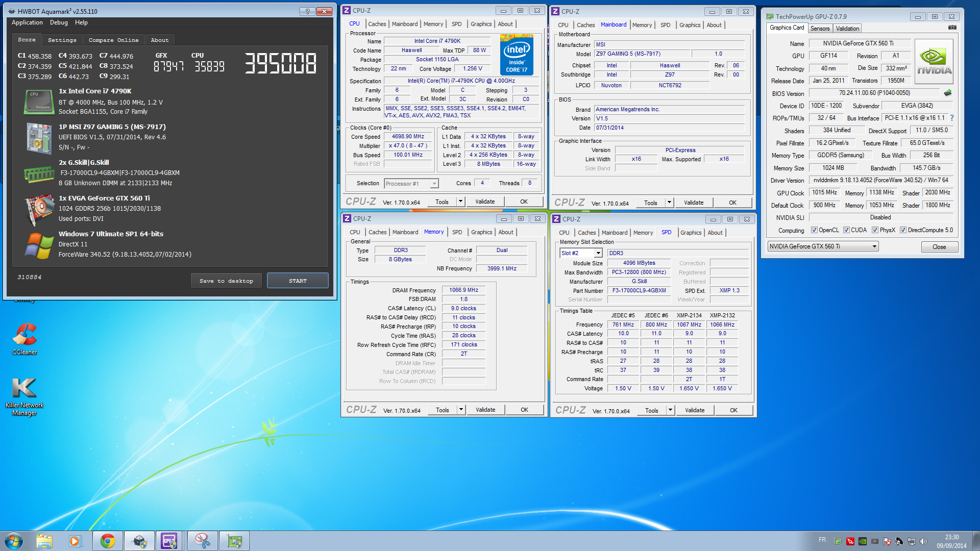Open the taskbar clock showing 23:30
Screen dimensions: 980x551
(x=951, y=541)
